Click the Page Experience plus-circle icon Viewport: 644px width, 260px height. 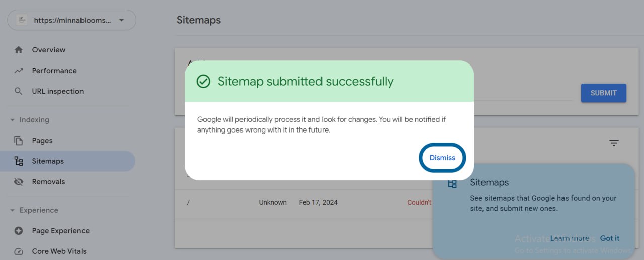click(x=19, y=231)
